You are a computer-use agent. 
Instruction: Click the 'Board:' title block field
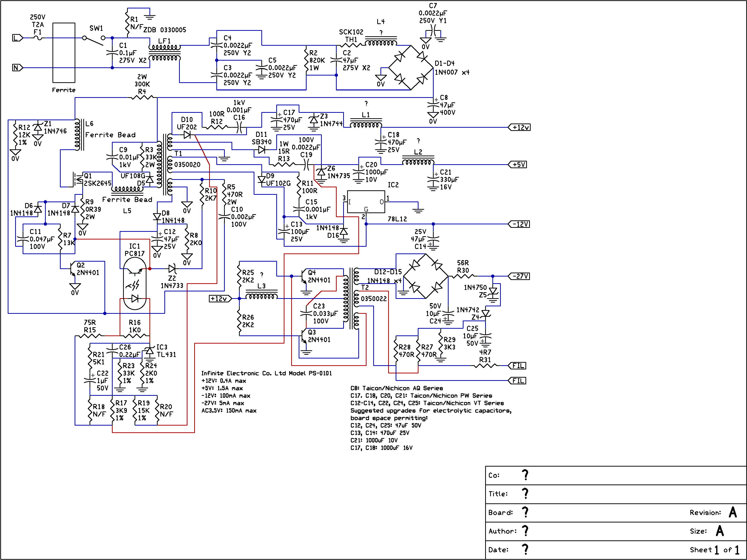click(x=588, y=513)
